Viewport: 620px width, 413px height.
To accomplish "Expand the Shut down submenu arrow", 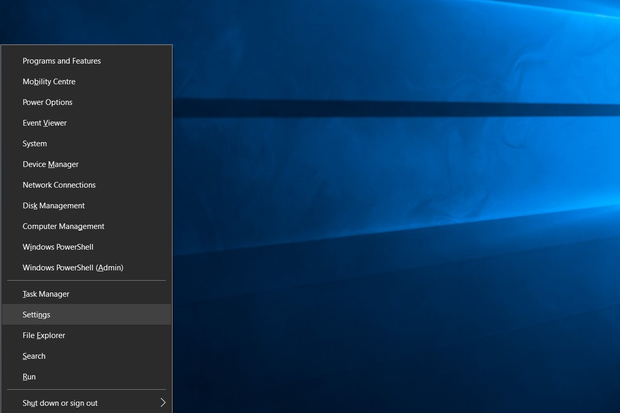I will tap(163, 403).
